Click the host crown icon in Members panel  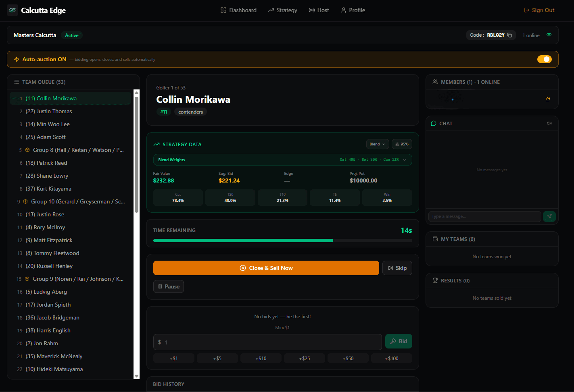547,99
